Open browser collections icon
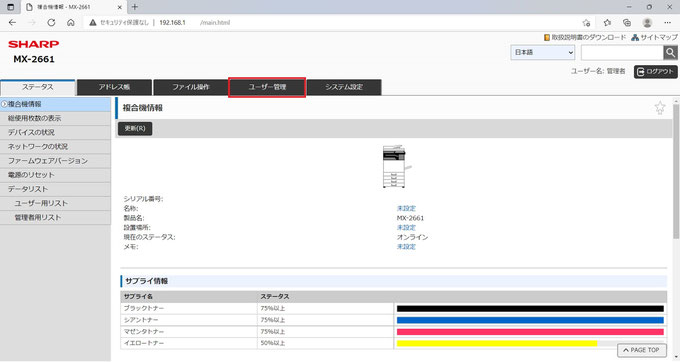This screenshot has width=680, height=362. tap(627, 23)
